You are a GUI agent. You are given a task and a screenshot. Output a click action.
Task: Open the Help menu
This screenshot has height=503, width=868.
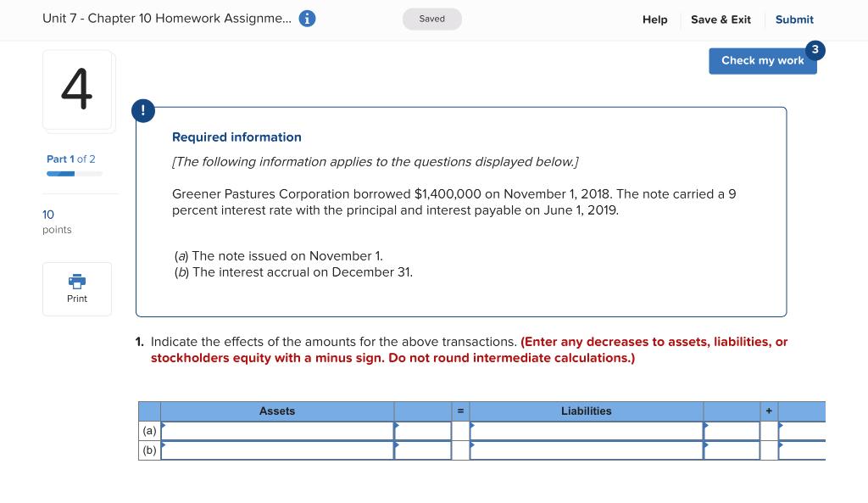point(654,19)
